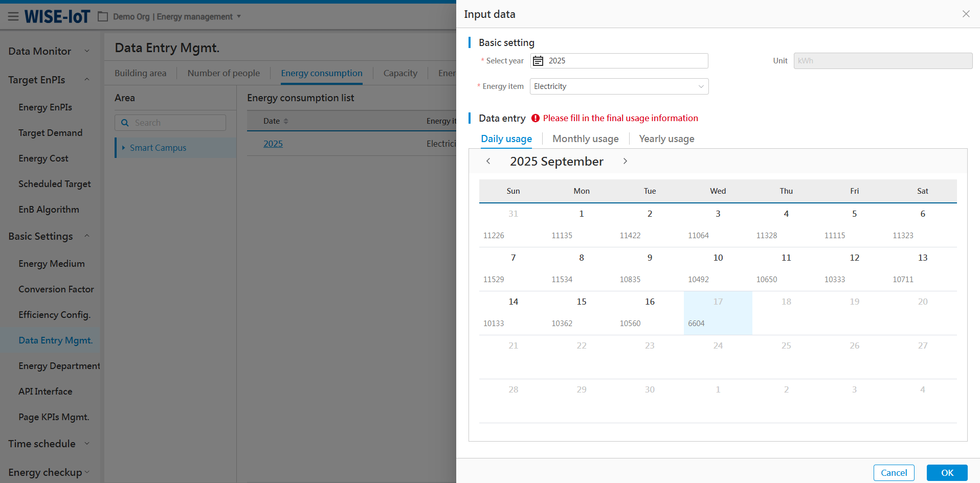Select September 17 calendar cell

(x=718, y=313)
